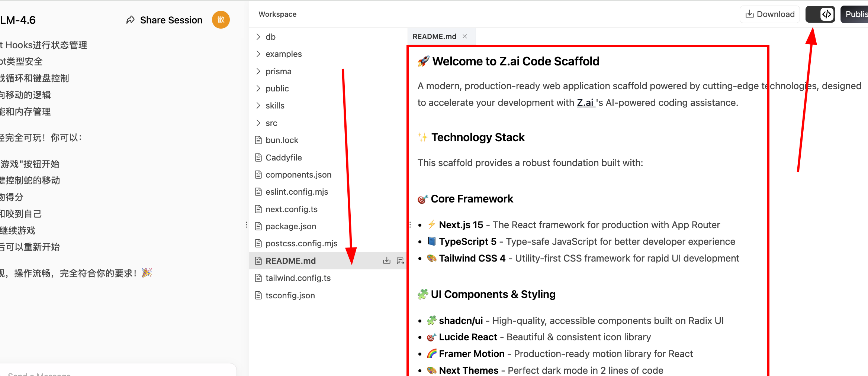The width and height of the screenshot is (868, 376).
Task: Open tailwind.config.ts in the file tree
Action: (298, 278)
